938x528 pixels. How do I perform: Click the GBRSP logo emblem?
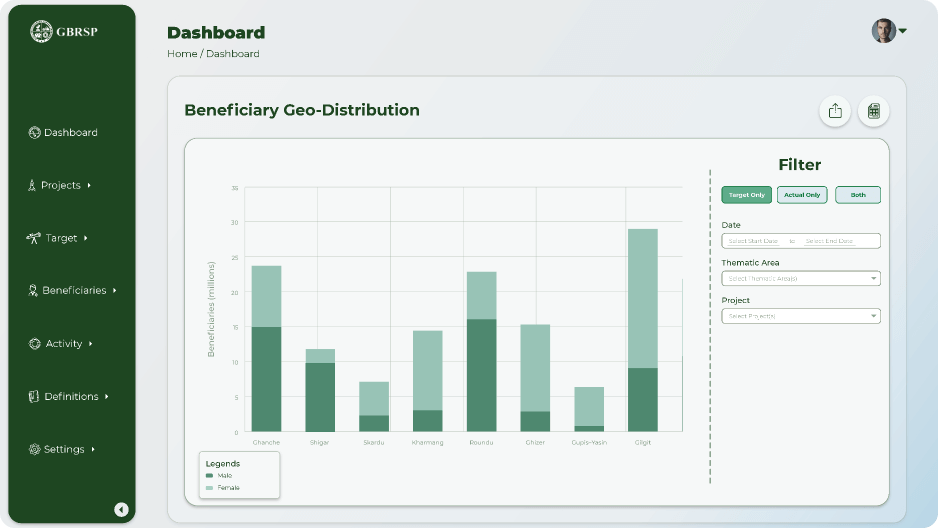click(x=41, y=31)
